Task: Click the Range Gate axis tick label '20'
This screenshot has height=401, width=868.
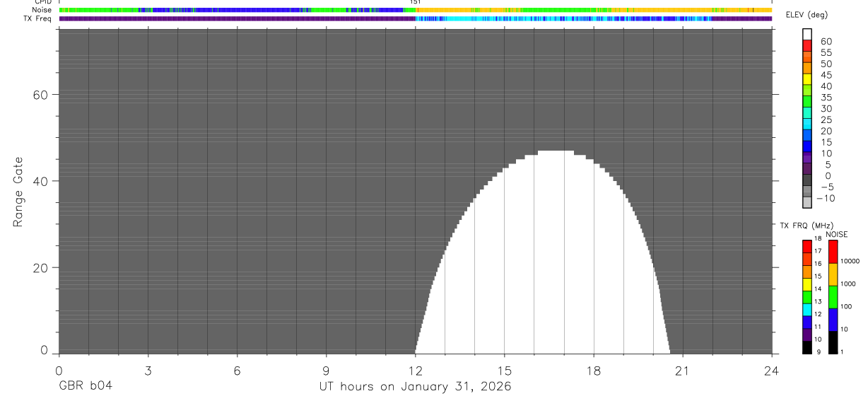Action: pyautogui.click(x=40, y=268)
